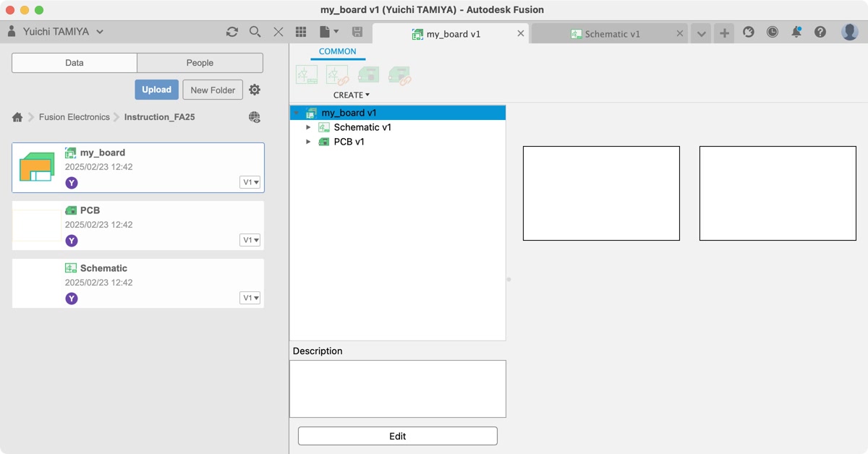Select the my_board file thumbnail
Image resolution: width=868 pixels, height=454 pixels.
37,167
